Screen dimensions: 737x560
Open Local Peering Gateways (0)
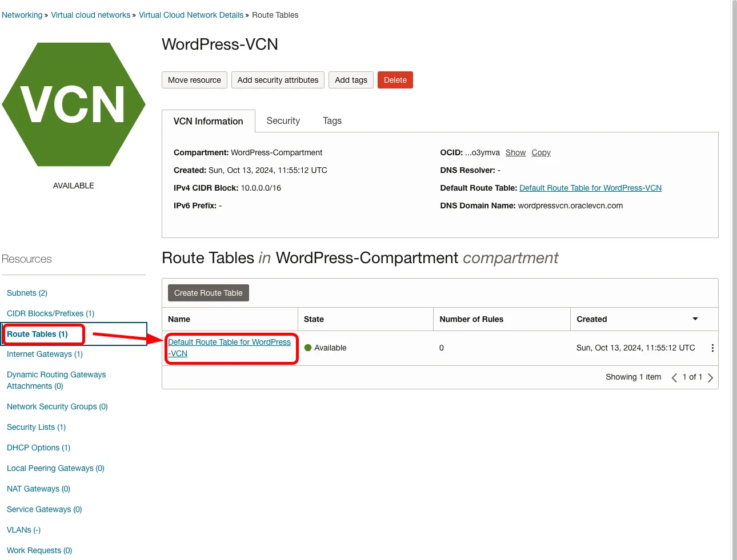pyautogui.click(x=55, y=468)
